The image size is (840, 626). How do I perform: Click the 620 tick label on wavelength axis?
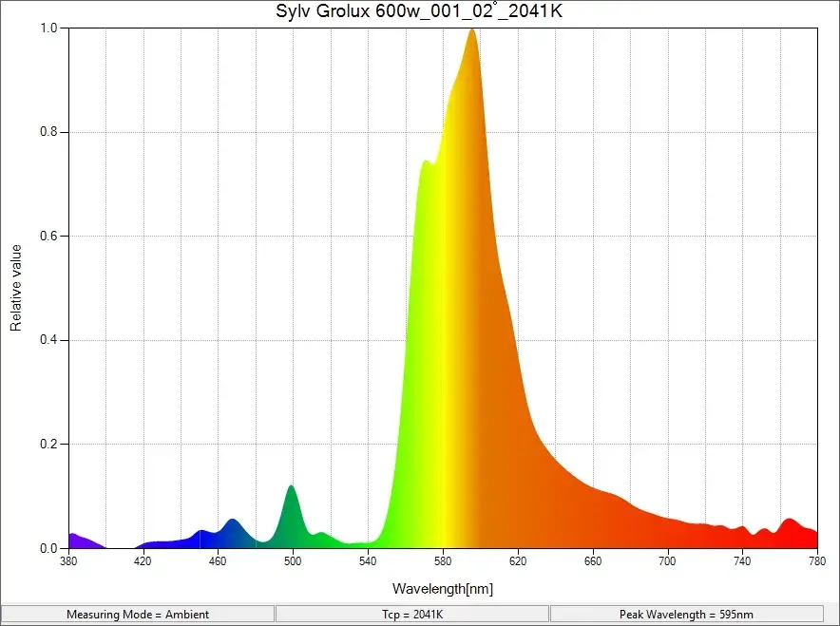518,561
